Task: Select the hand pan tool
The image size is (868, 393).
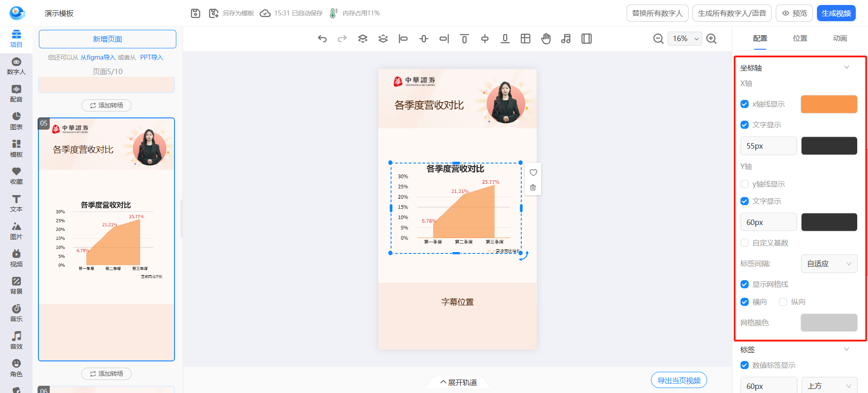Action: click(546, 39)
